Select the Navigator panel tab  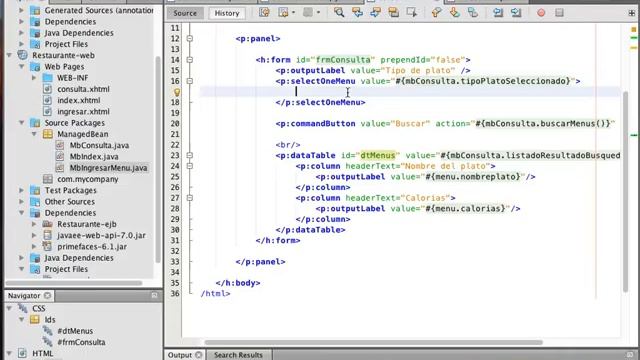click(x=24, y=296)
